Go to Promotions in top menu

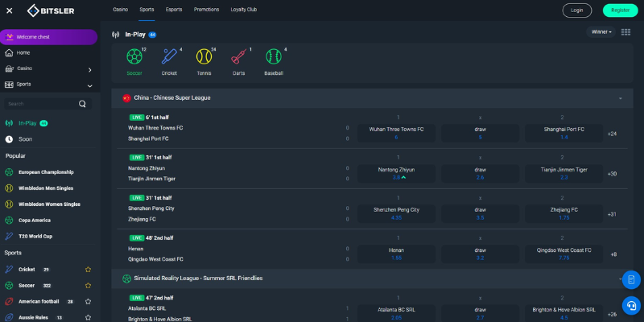click(206, 10)
